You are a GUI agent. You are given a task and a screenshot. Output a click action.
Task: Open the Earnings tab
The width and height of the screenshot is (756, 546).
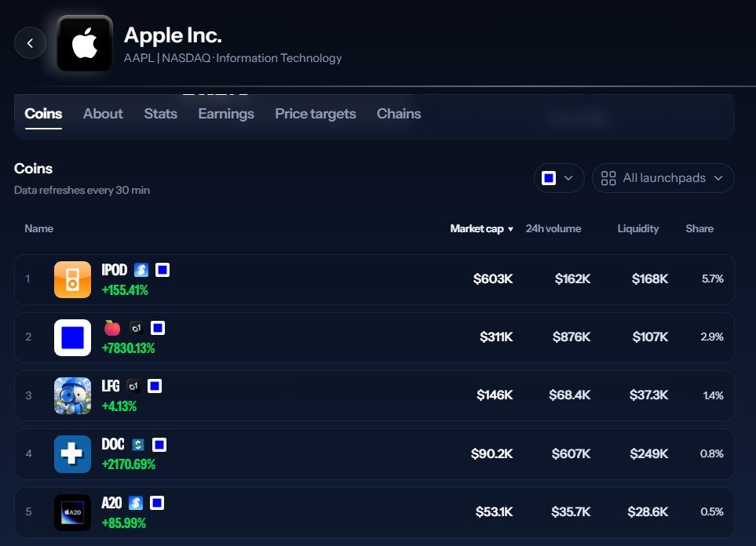226,114
